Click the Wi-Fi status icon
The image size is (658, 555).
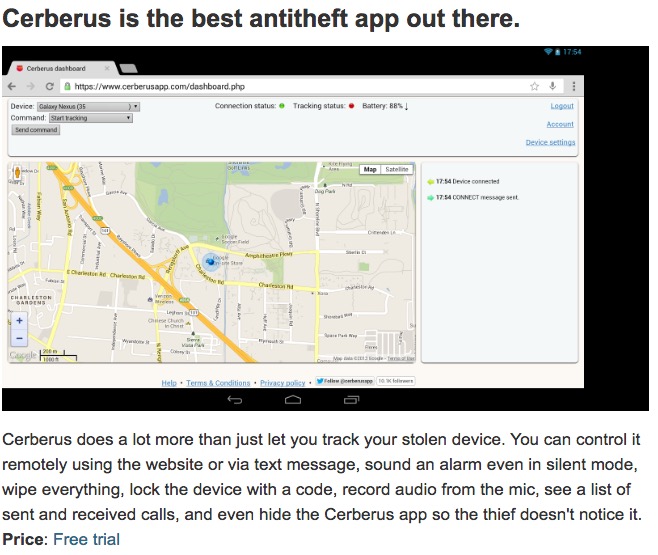tap(548, 52)
